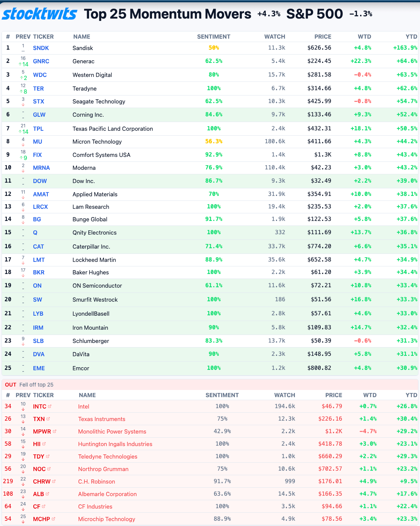Viewport: 420px width, 526px height.
Task: Click rank 219 in the CHRW row
Action: 8,482
